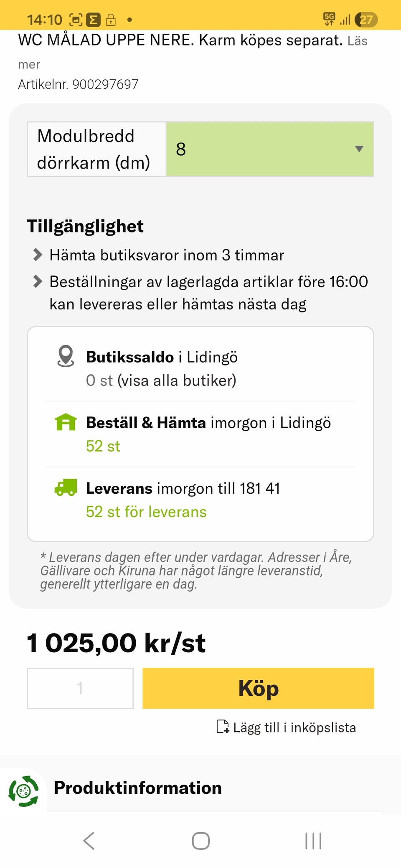This screenshot has height=868, width=401.
Task: Tap the 5G signal status icon
Action: tap(329, 19)
